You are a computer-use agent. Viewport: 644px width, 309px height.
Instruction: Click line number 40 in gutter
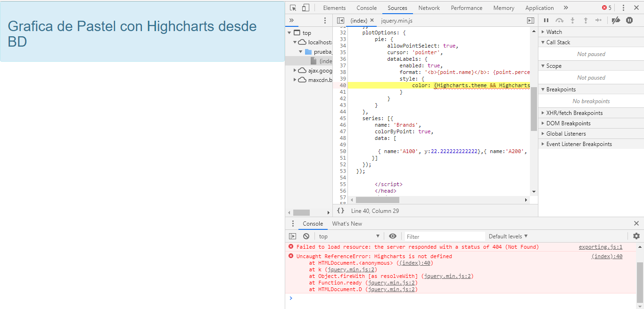342,85
